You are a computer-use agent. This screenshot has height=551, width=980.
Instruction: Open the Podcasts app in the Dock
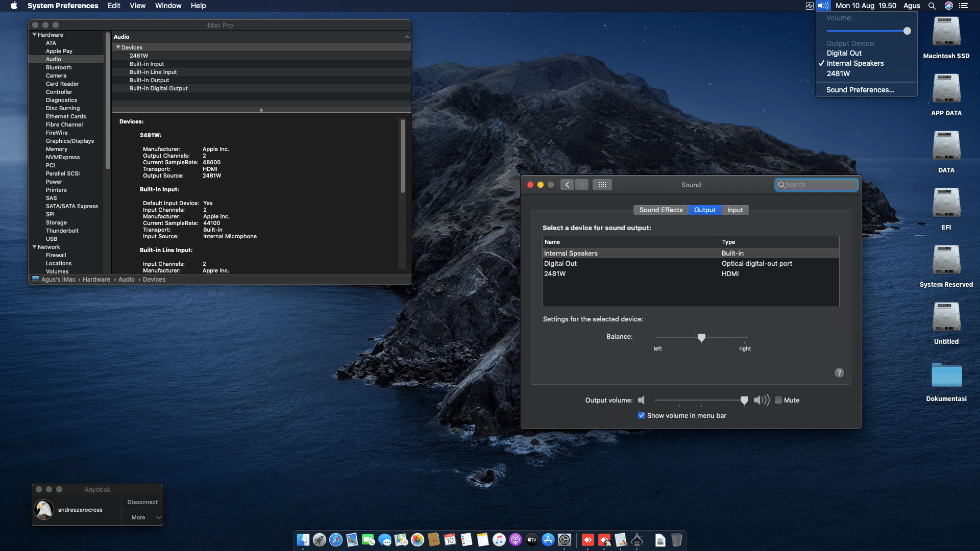tap(516, 540)
